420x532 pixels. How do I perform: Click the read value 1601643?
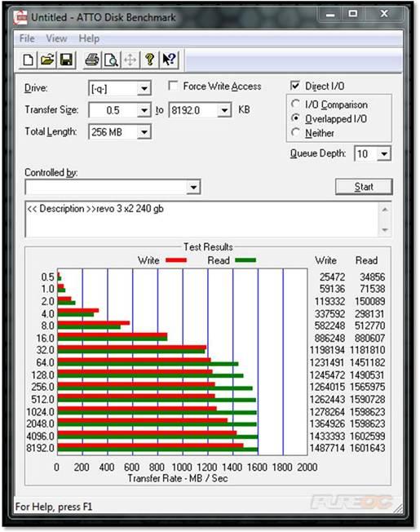point(368,448)
